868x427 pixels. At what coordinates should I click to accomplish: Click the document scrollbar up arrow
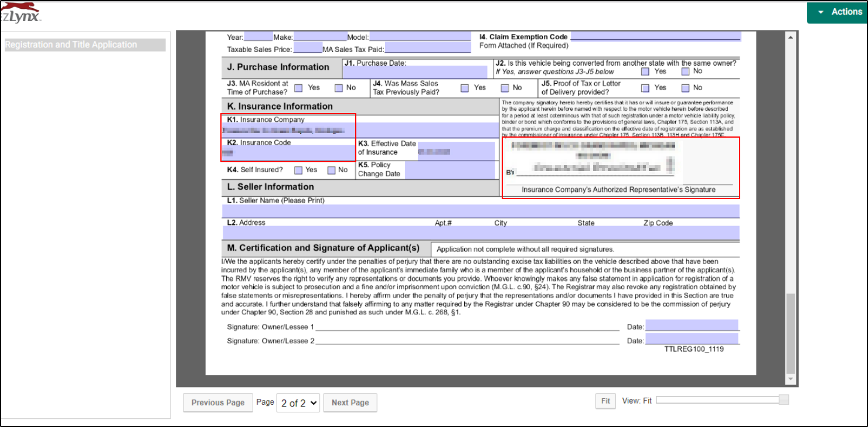(791, 37)
